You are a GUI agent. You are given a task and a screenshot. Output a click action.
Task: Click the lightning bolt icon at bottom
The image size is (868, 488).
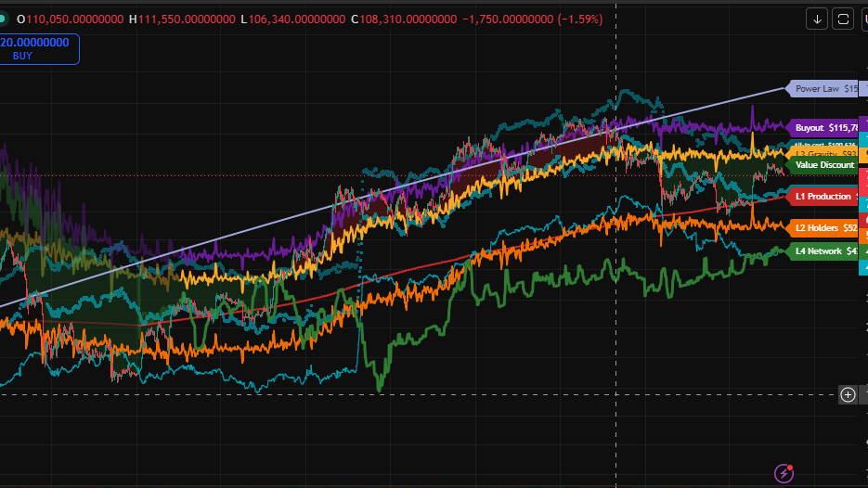click(784, 473)
